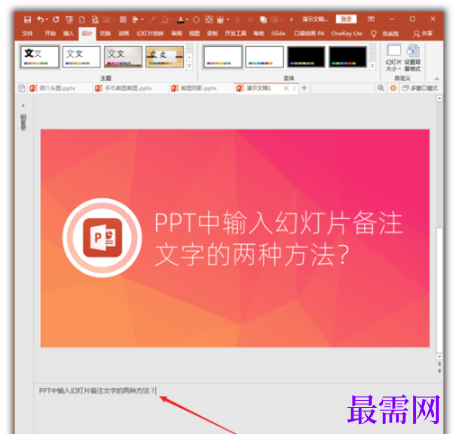Switch to the 切换 ribbon tab
This screenshot has width=459, height=441.
pyautogui.click(x=105, y=33)
